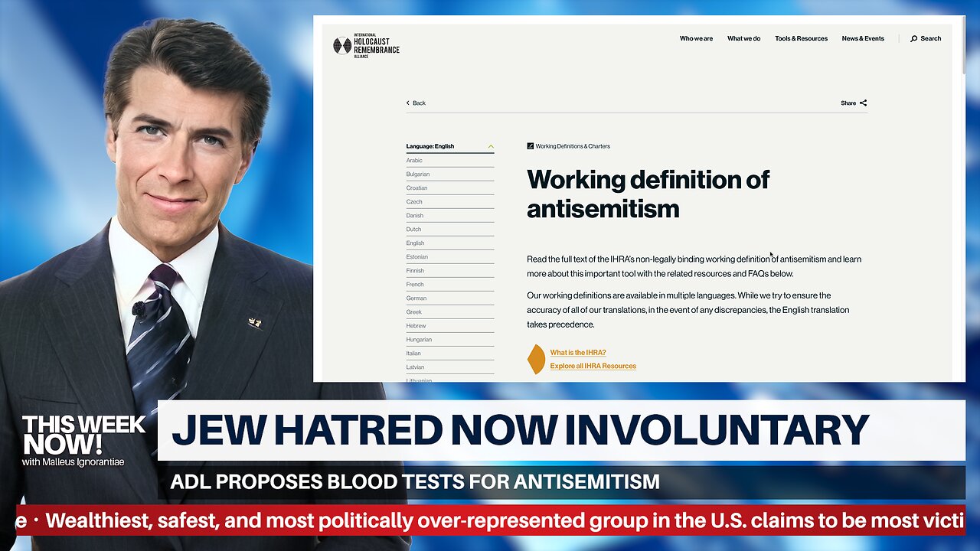Open Explore all IHRA Resources link
This screenshot has width=980, height=551.
593,366
